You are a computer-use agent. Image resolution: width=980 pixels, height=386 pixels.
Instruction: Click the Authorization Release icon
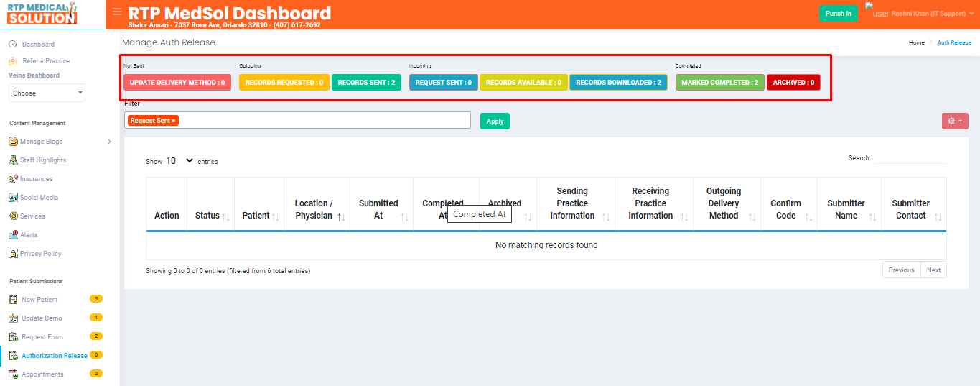(x=13, y=356)
